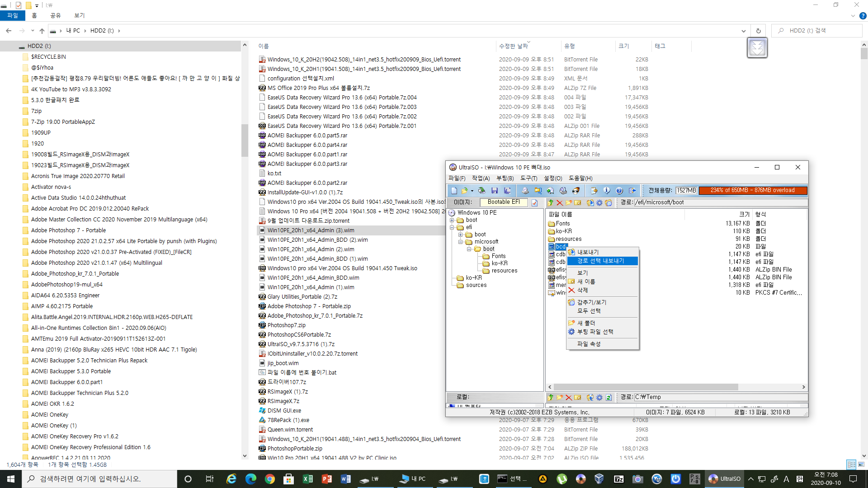
Task: Click red X icon in local pane toolbar
Action: point(569,398)
